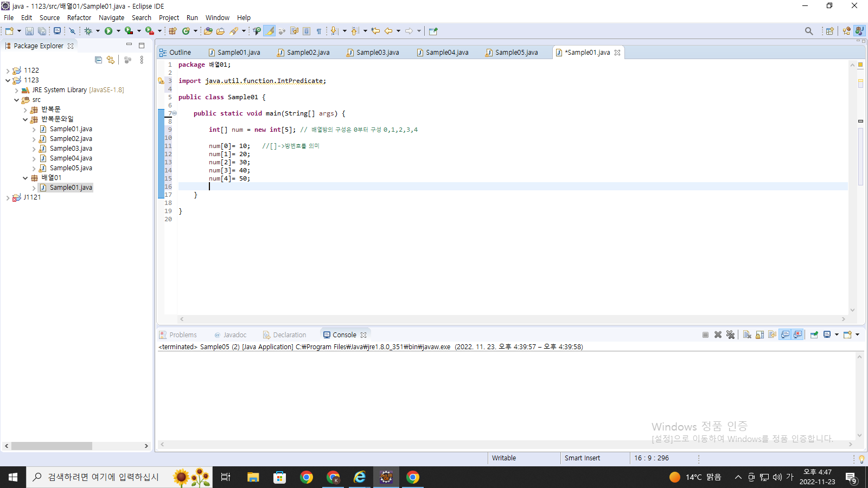This screenshot has height=488, width=868.
Task: Click the Open Type icon
Action: [208, 31]
